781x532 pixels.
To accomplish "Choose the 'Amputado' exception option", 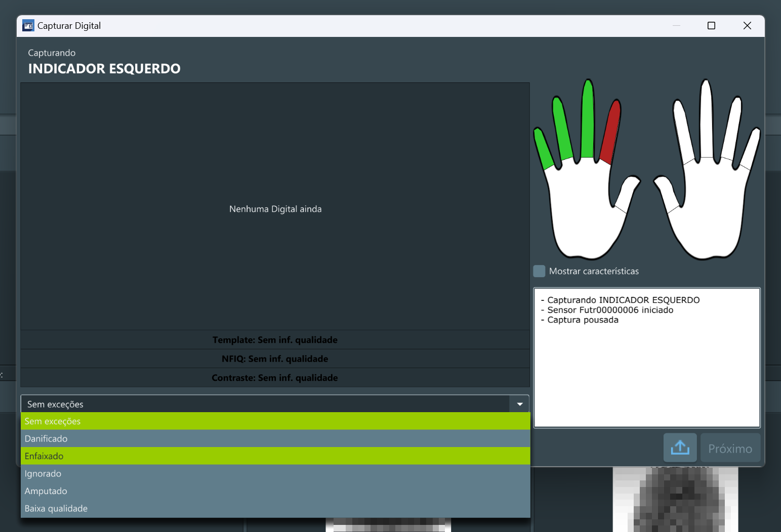I will [275, 491].
